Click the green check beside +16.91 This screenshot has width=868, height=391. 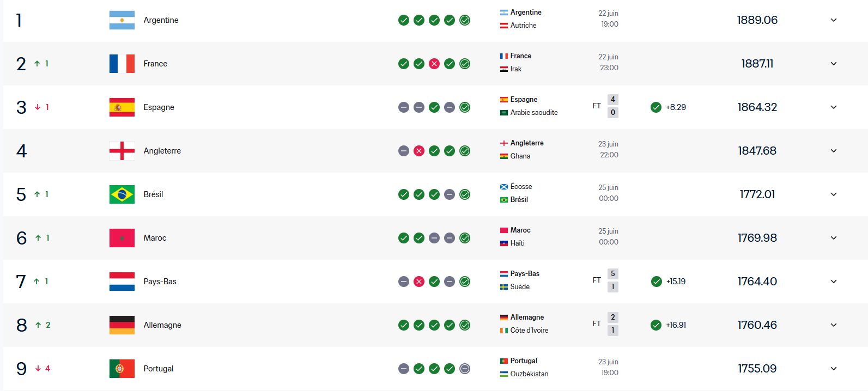click(656, 325)
